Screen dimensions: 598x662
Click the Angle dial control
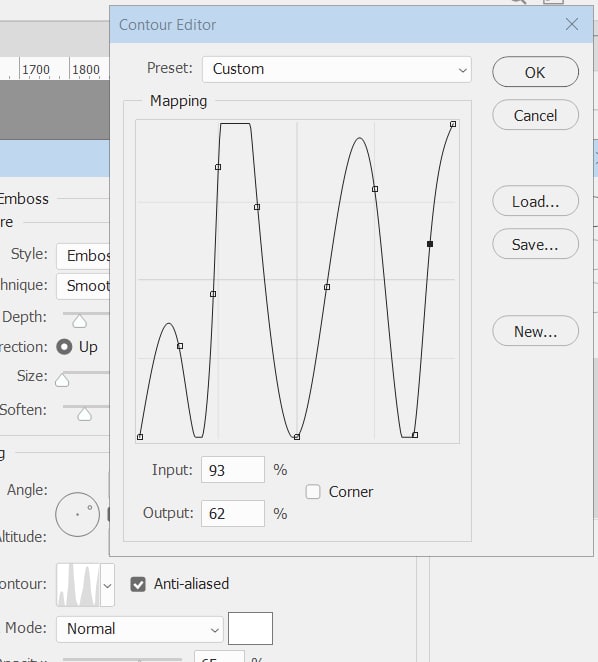(x=78, y=514)
